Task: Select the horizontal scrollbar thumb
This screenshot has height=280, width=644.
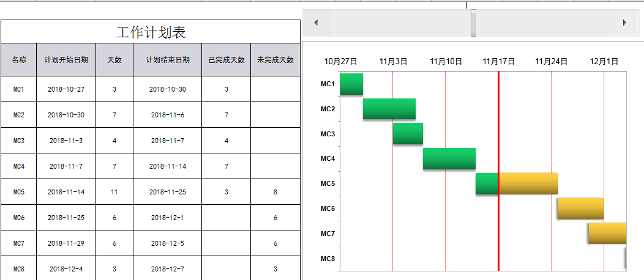Action: point(473,23)
